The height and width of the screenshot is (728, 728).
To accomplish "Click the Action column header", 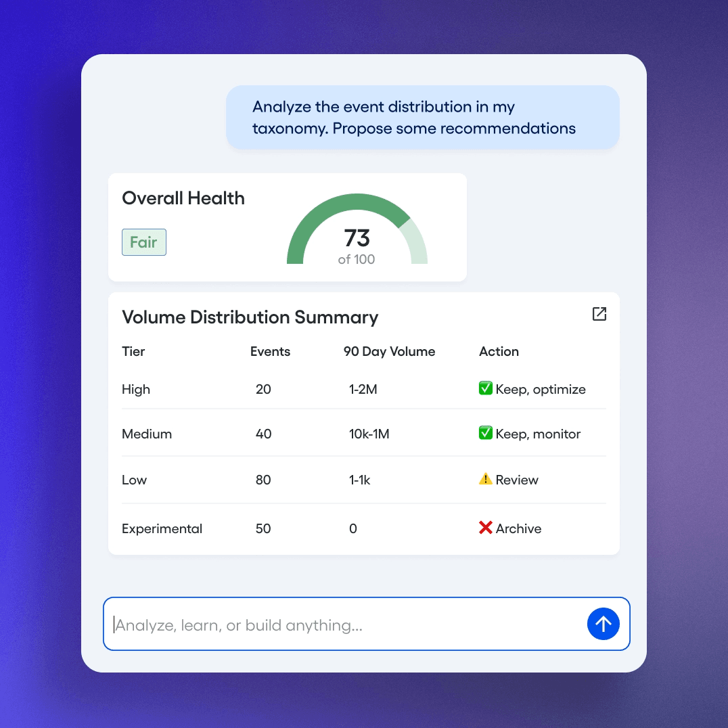I will [499, 352].
